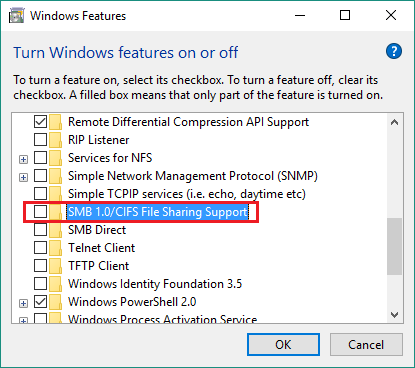This screenshot has width=415, height=368.
Task: Enable the SMB 1.0/CIFS File Sharing Support checkbox
Action: tap(40, 212)
